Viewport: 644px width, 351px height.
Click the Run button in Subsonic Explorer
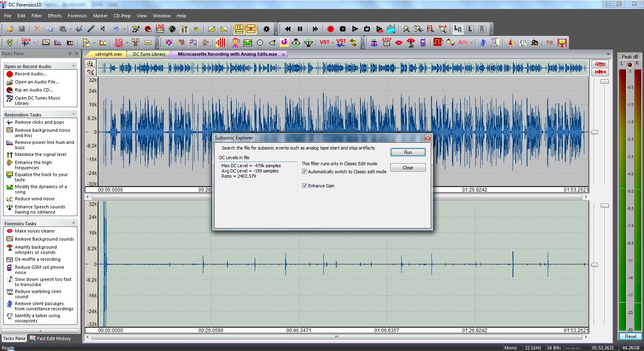point(408,152)
